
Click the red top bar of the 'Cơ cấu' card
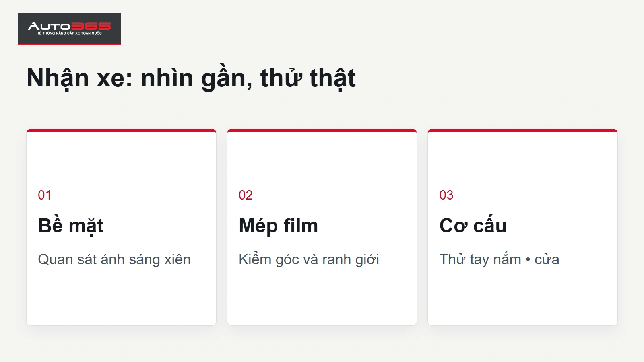(522, 130)
